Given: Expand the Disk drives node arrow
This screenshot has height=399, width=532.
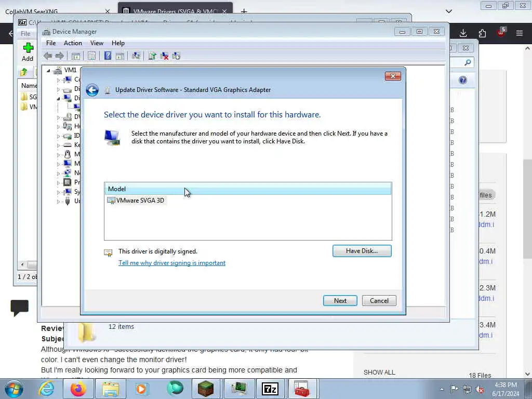Looking at the screenshot, I should tap(58, 89).
